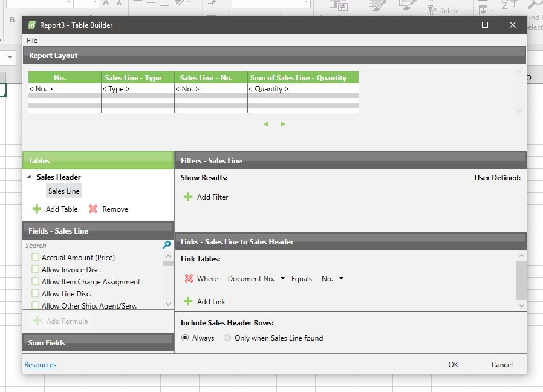Confirm the report with OK

[453, 364]
